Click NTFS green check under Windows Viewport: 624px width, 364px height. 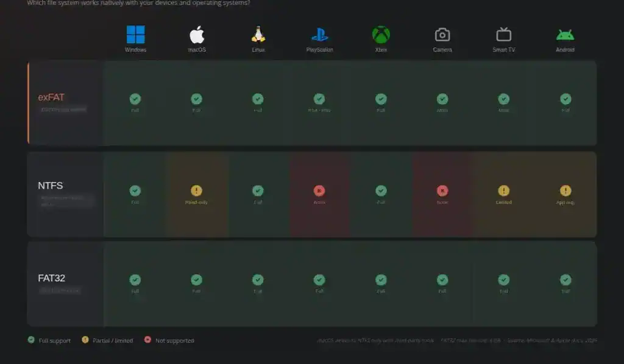click(135, 191)
